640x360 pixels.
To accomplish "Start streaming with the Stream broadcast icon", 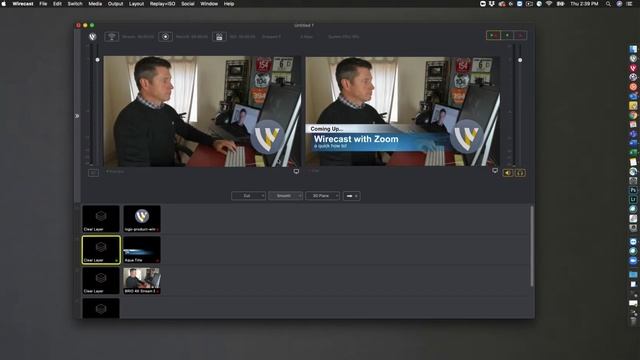I will (x=111, y=36).
